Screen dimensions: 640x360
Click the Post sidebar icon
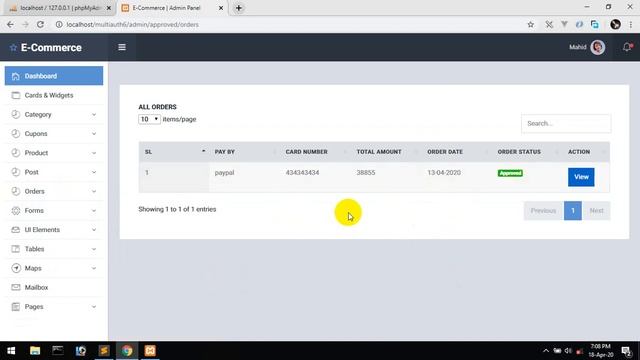pyautogui.click(x=16, y=172)
